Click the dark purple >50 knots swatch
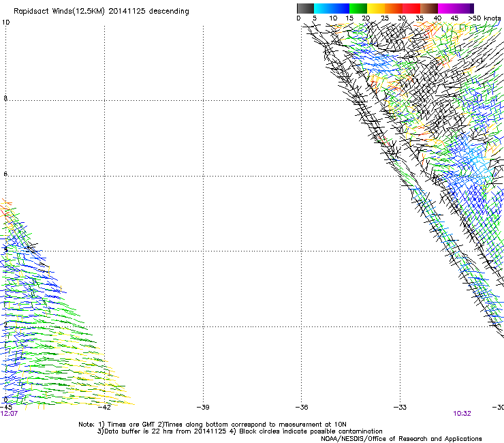The height and width of the screenshot is (443, 504). tap(471, 8)
